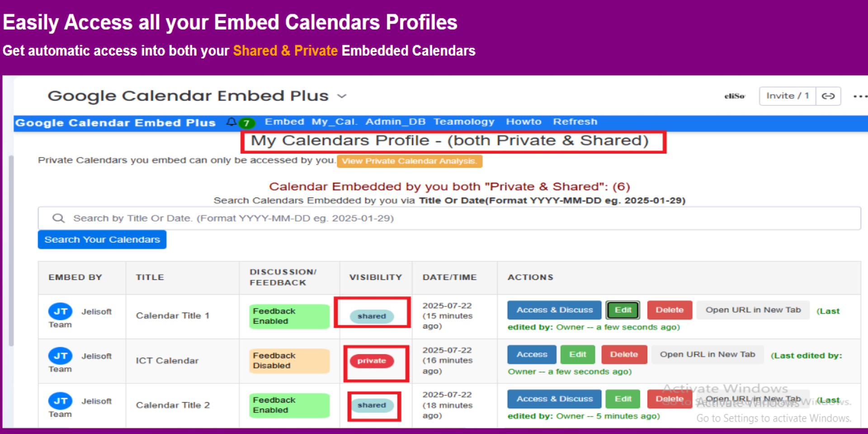Copy link via chain link icon
Viewport: 868px width, 434px height.
(x=828, y=96)
